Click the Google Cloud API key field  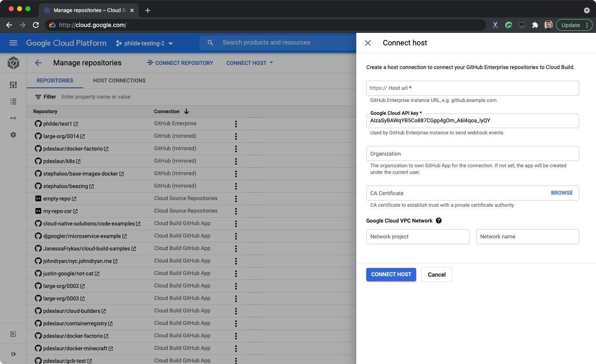coord(473,121)
